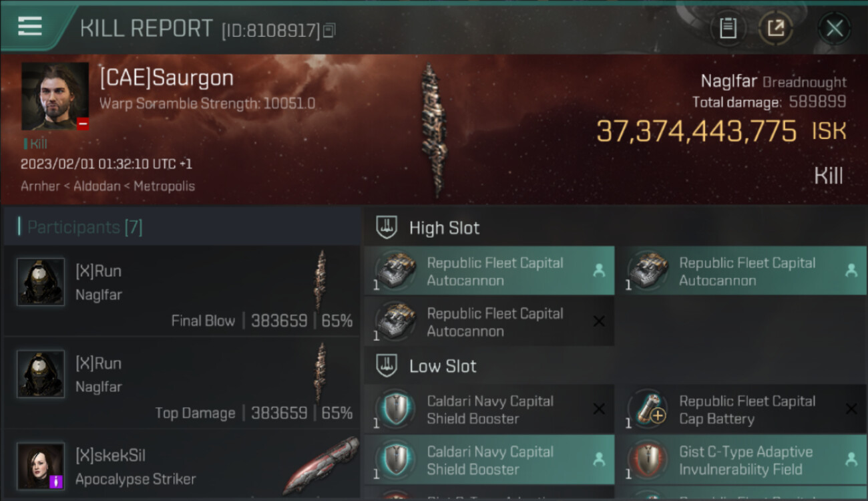This screenshot has width=868, height=501.
Task: Click the clipboard copy report icon
Action: [728, 28]
